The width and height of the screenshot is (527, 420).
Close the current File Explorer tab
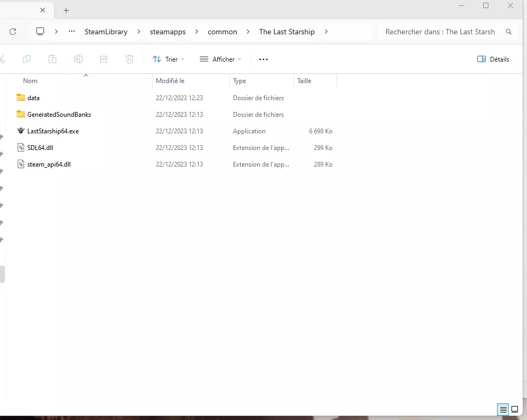pyautogui.click(x=43, y=10)
